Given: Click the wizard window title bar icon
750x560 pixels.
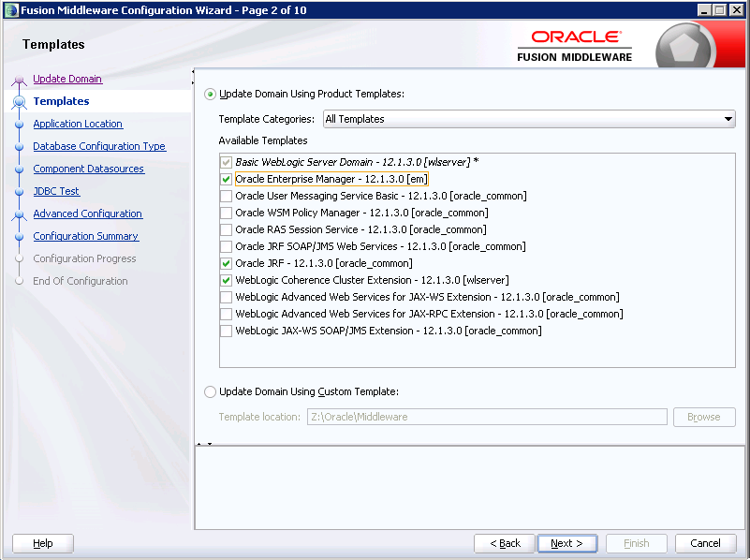Looking at the screenshot, I should tap(11, 10).
